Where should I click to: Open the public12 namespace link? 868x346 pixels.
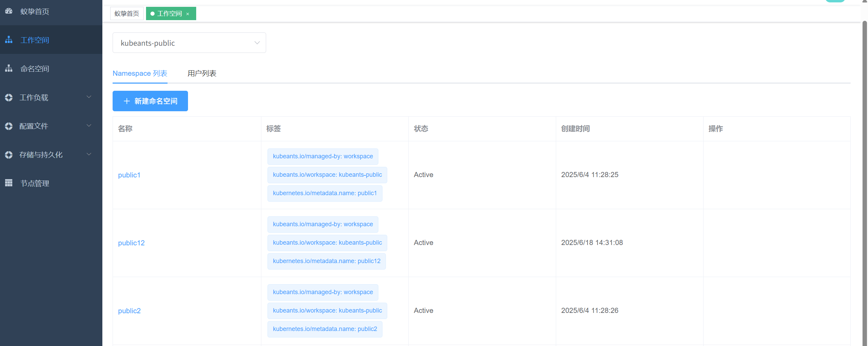pos(131,243)
